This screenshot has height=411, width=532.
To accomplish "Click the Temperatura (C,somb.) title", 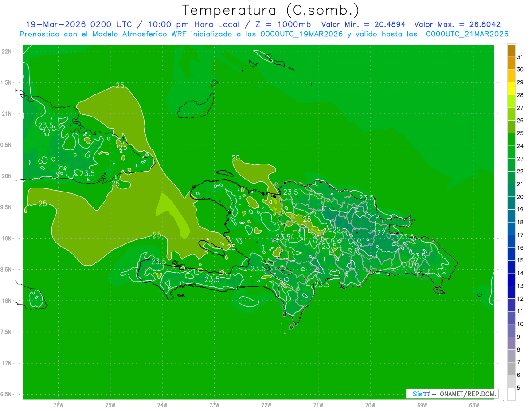I will click(271, 10).
